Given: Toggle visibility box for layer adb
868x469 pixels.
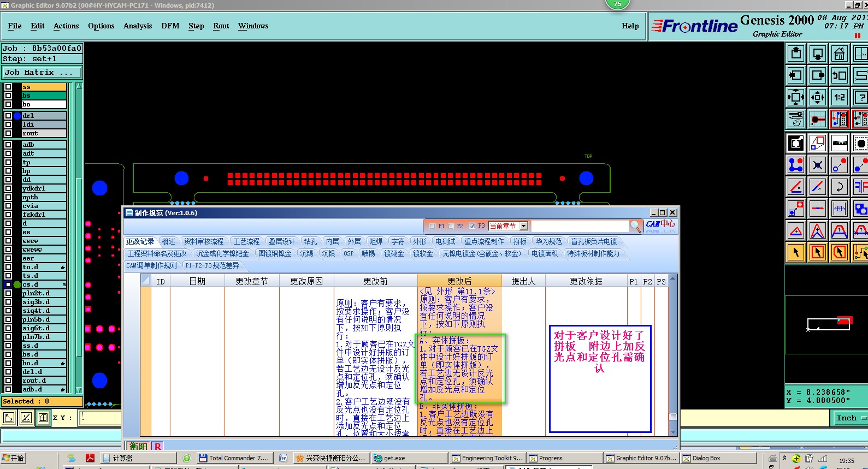Looking at the screenshot, I should click(x=8, y=145).
